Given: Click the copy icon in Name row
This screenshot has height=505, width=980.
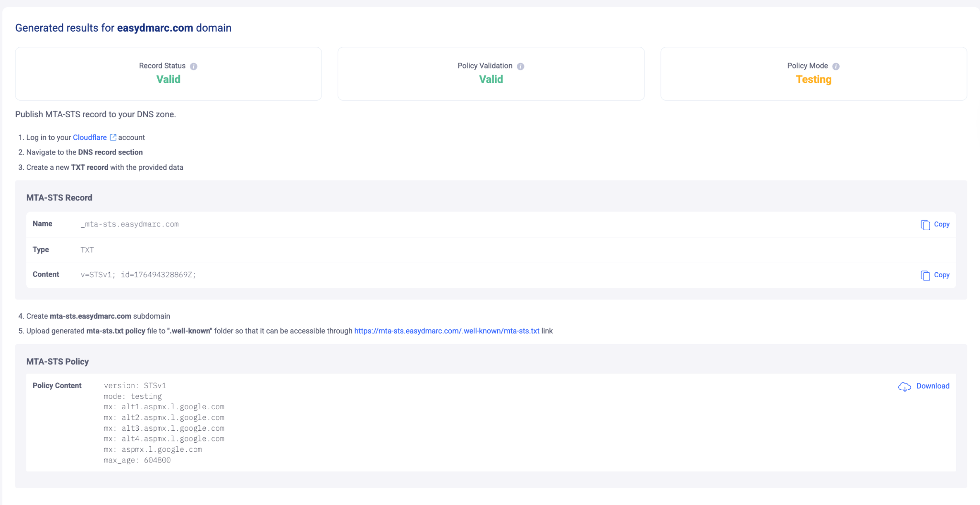Looking at the screenshot, I should tap(925, 225).
